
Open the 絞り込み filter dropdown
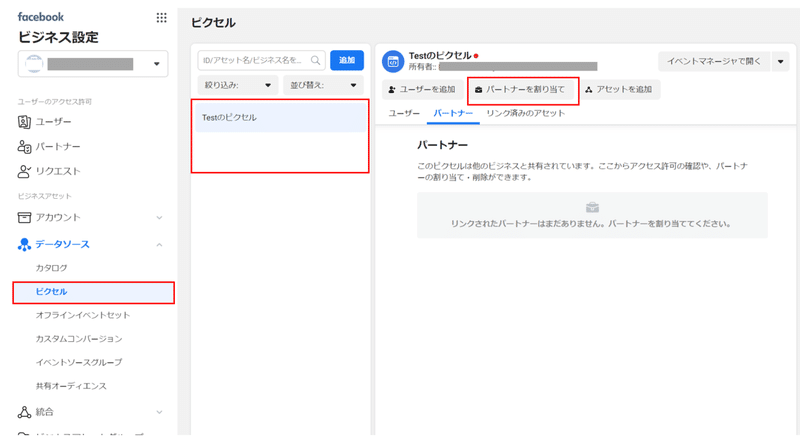[x=238, y=85]
